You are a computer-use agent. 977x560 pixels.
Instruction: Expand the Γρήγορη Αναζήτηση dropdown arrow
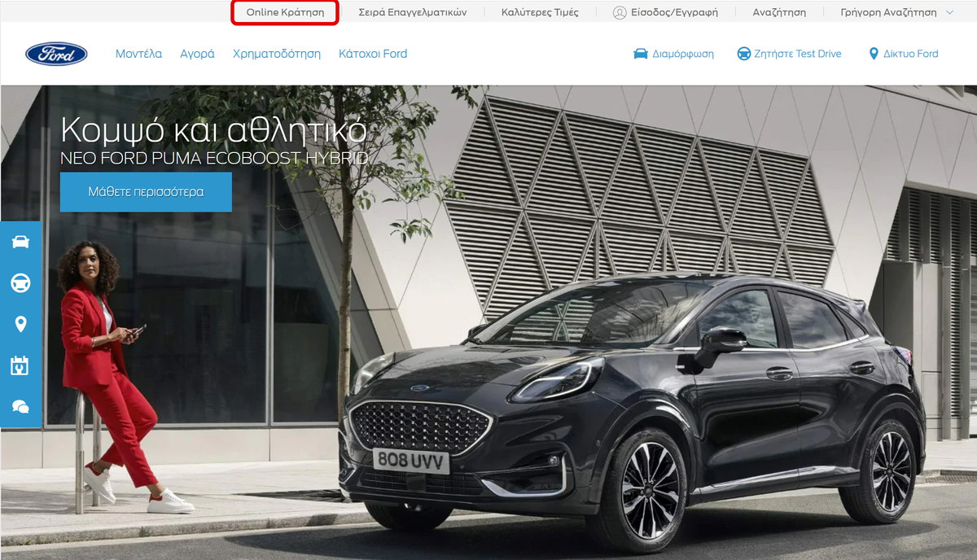coord(949,12)
